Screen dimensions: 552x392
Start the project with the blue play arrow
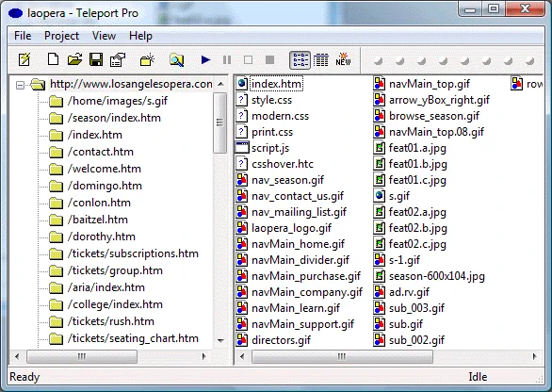[206, 60]
